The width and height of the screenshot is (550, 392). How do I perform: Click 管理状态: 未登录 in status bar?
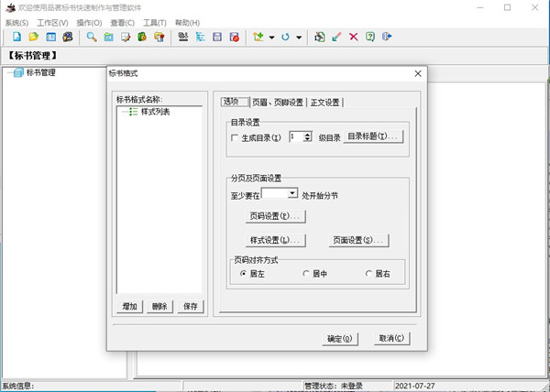point(334,386)
